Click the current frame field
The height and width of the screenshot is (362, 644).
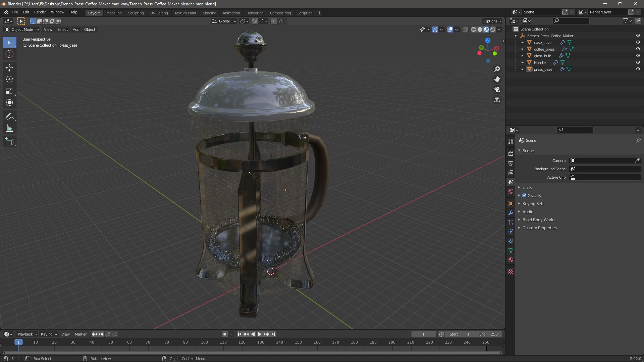pos(423,334)
